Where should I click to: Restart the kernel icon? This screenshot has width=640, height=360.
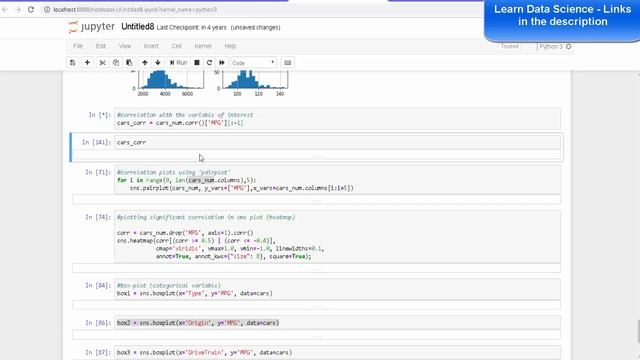(x=209, y=62)
